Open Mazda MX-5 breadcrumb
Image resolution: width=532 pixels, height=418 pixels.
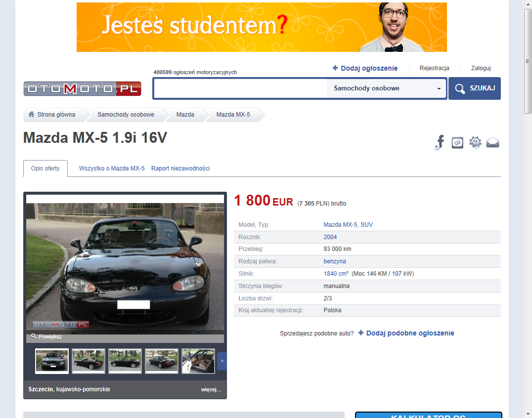[x=233, y=115]
